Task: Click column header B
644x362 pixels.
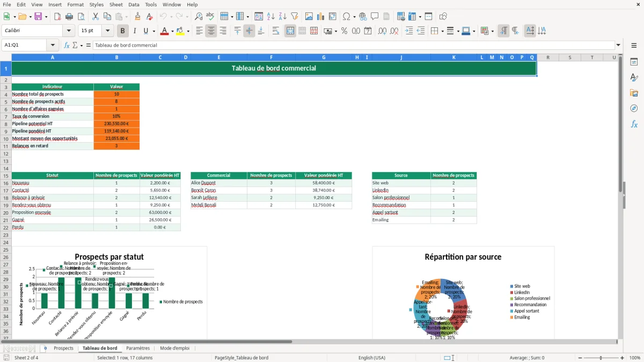Action: pos(116,57)
